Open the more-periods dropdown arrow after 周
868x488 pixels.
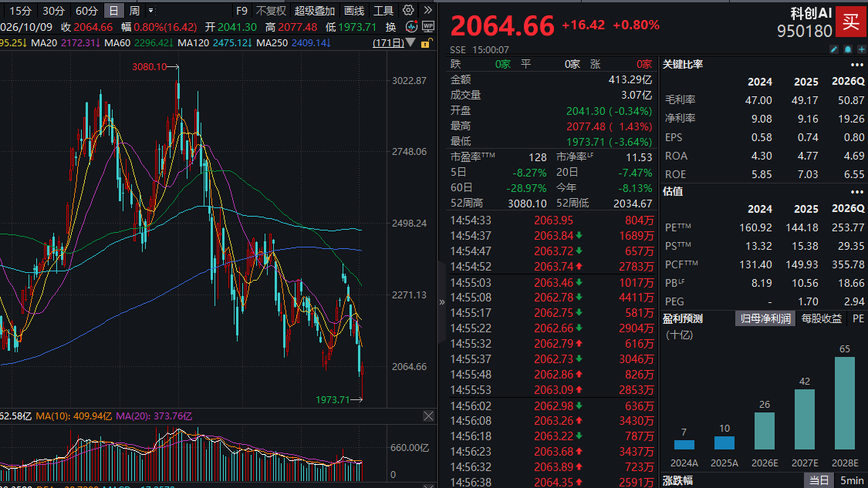[x=150, y=11]
